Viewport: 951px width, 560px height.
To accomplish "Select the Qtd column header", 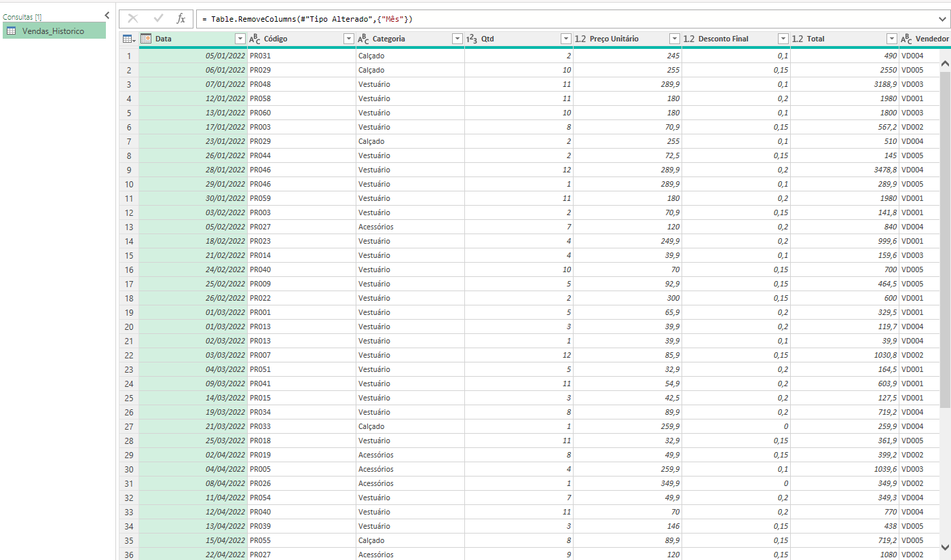I will [519, 39].
